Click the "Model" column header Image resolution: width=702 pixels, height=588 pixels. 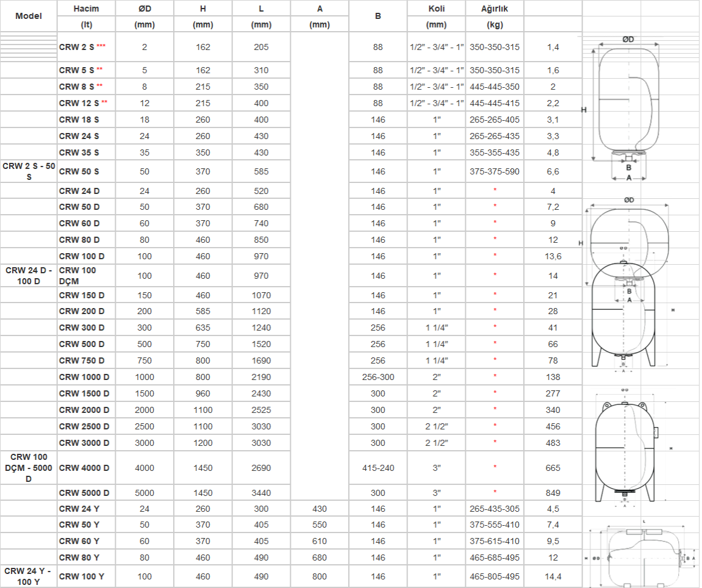(29, 16)
